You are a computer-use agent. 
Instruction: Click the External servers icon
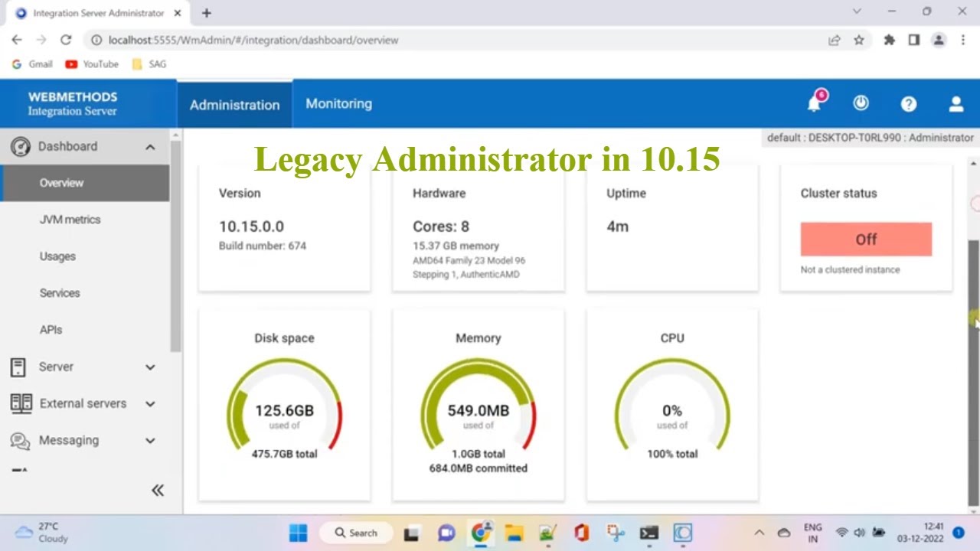pyautogui.click(x=21, y=403)
